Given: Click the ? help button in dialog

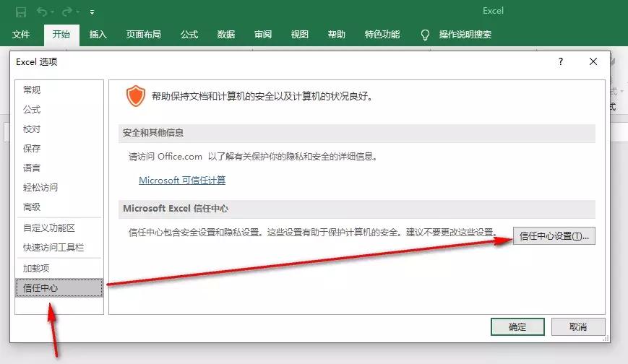Looking at the screenshot, I should click(561, 61).
